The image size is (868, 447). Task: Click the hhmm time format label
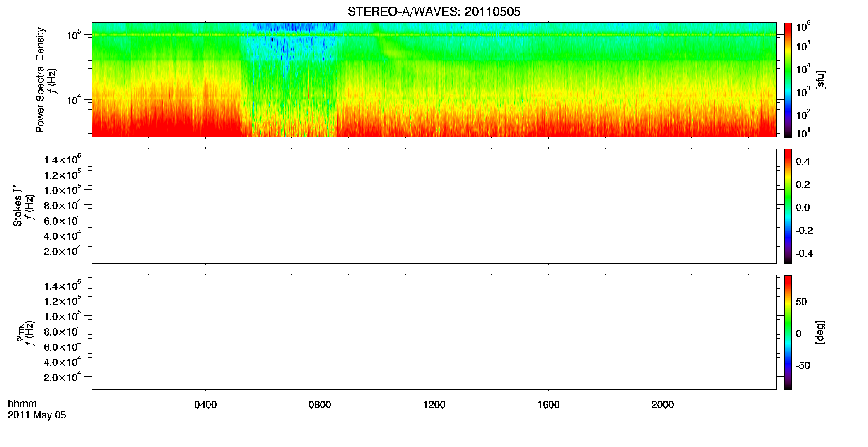[22, 404]
